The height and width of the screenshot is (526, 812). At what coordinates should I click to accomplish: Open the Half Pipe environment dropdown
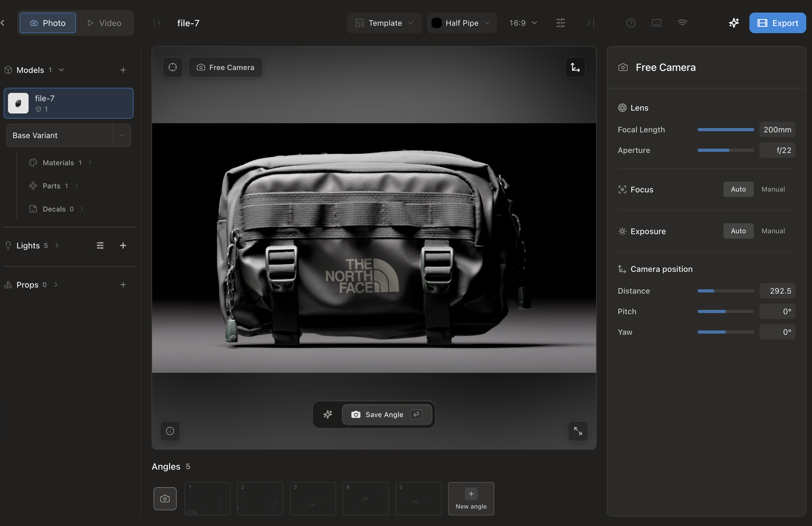click(462, 23)
